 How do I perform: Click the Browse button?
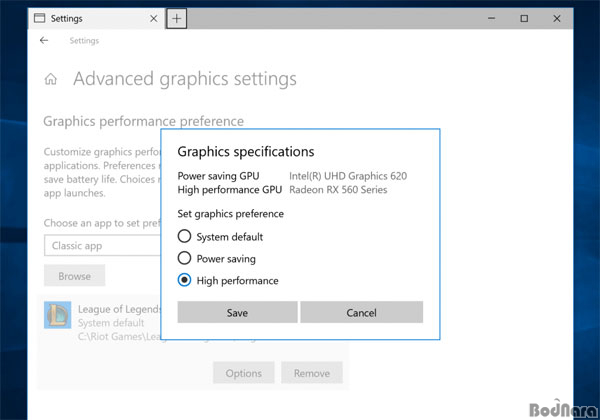[x=75, y=276]
